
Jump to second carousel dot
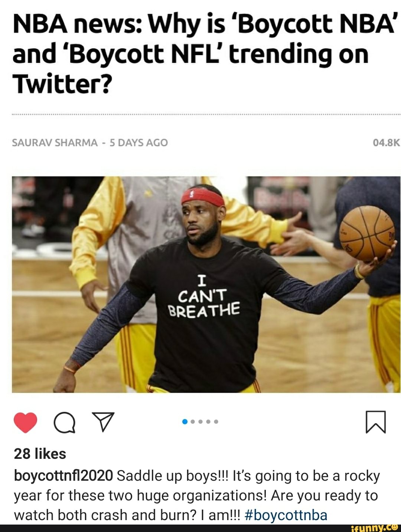[x=193, y=422]
